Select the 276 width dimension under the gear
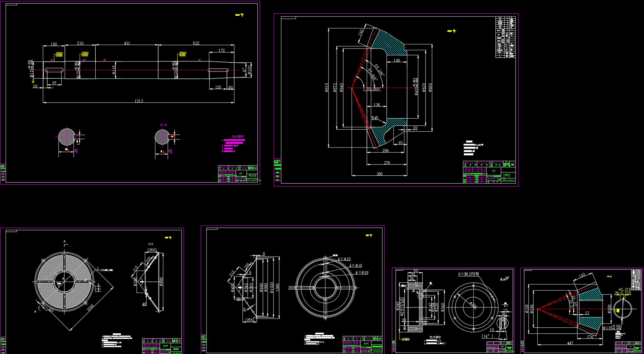 pos(387,163)
